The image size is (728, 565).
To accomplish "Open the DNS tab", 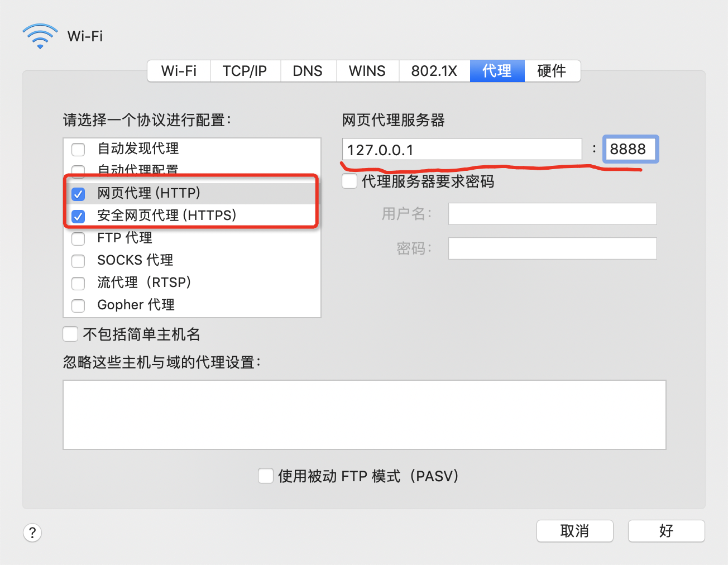I will tap(308, 71).
